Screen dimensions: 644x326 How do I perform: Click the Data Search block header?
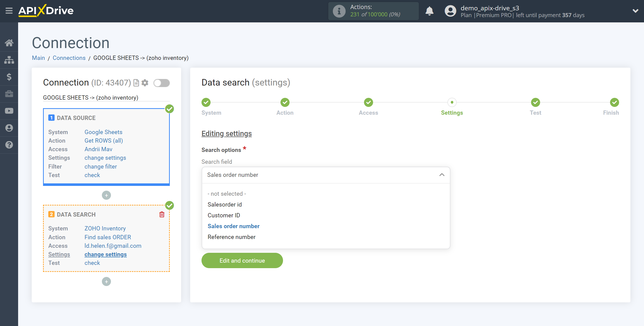tap(72, 214)
